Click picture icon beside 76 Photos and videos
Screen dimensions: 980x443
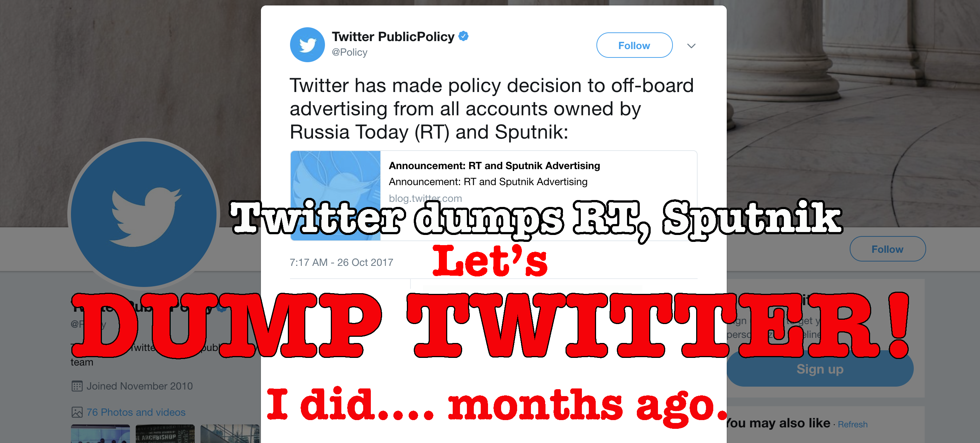coord(77,412)
